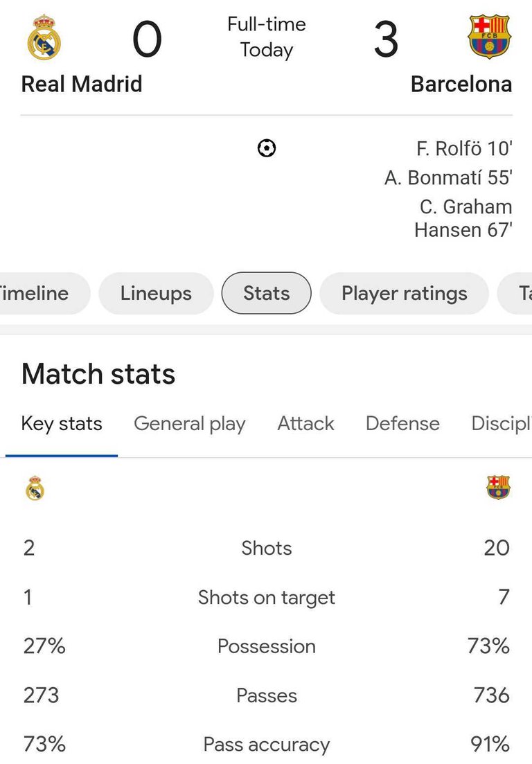Click small Barcelona crest in stats
Image resolution: width=532 pixels, height=764 pixels.
(498, 487)
